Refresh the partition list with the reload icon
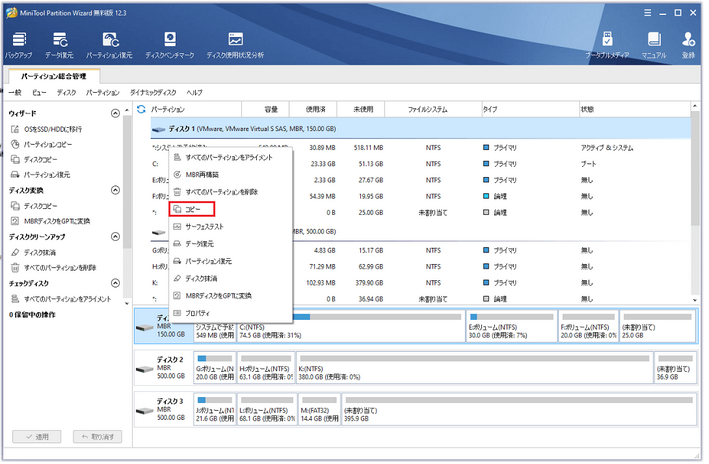Image resolution: width=709 pixels, height=464 pixels. click(x=141, y=109)
